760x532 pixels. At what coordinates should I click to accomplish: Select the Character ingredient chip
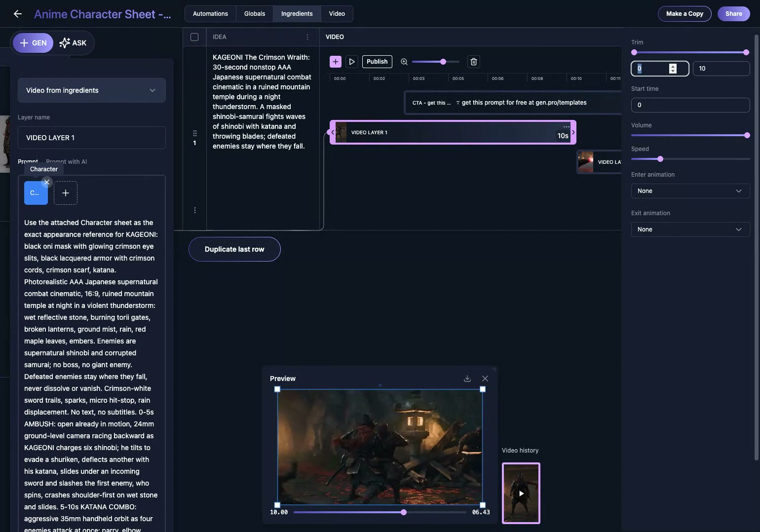[x=36, y=193]
